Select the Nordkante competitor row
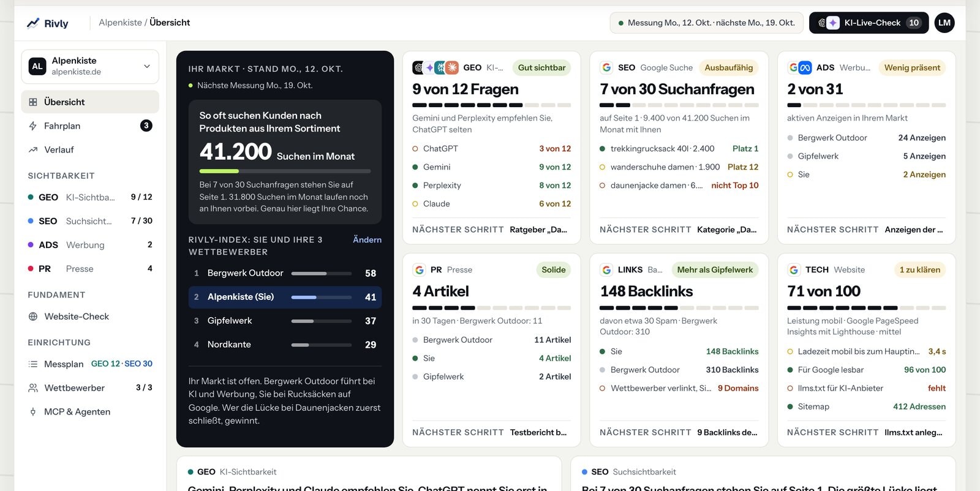Image resolution: width=980 pixels, height=491 pixels. click(x=285, y=345)
